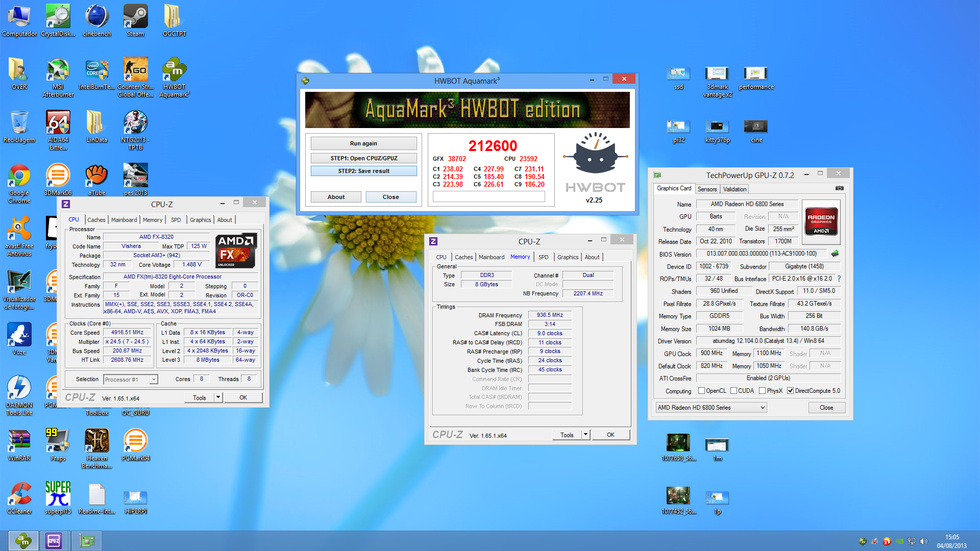
Task: Switch to Sensors tab in GPU-Z
Action: click(707, 189)
